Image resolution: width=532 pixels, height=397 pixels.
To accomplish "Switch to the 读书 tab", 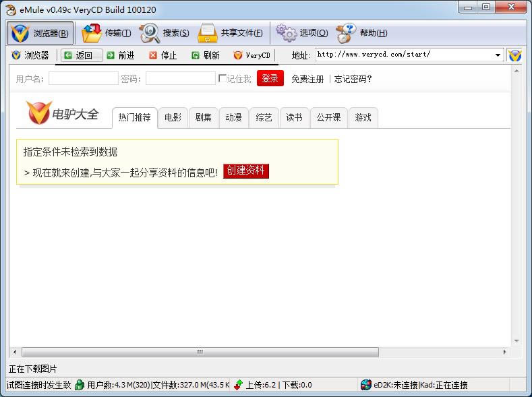I will coord(294,118).
